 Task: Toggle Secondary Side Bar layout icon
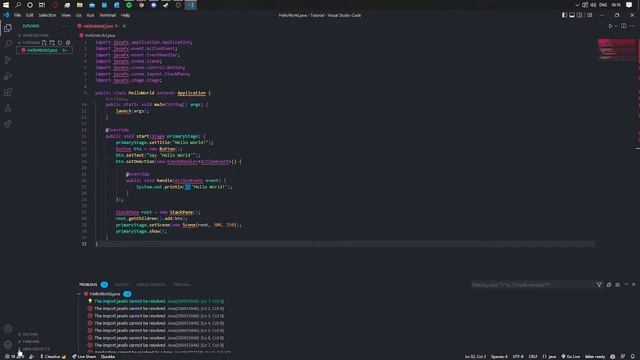point(580,15)
